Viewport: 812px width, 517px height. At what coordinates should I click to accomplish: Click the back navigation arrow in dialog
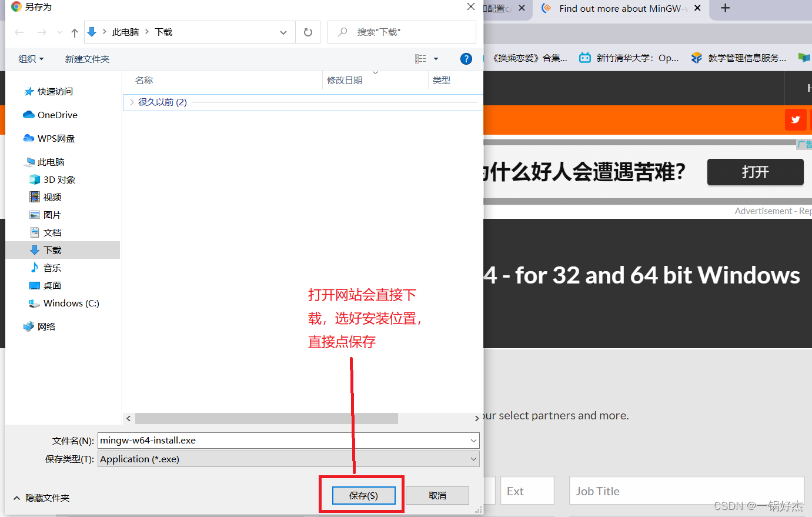click(x=19, y=32)
